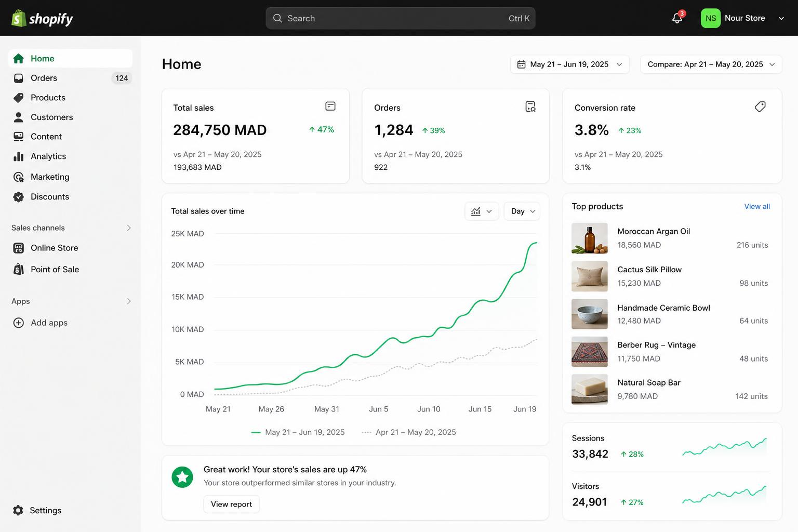Image resolution: width=798 pixels, height=532 pixels.
Task: Click the Products tag icon
Action: [19, 98]
